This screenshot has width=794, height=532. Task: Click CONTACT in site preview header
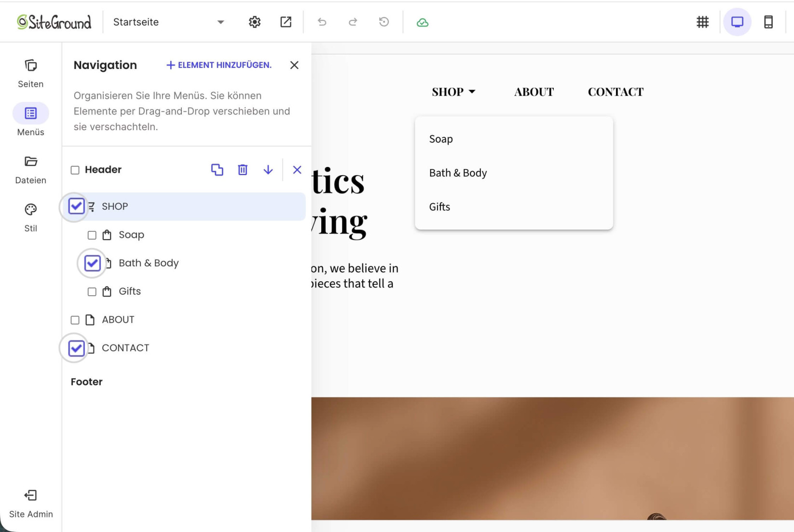pyautogui.click(x=616, y=92)
